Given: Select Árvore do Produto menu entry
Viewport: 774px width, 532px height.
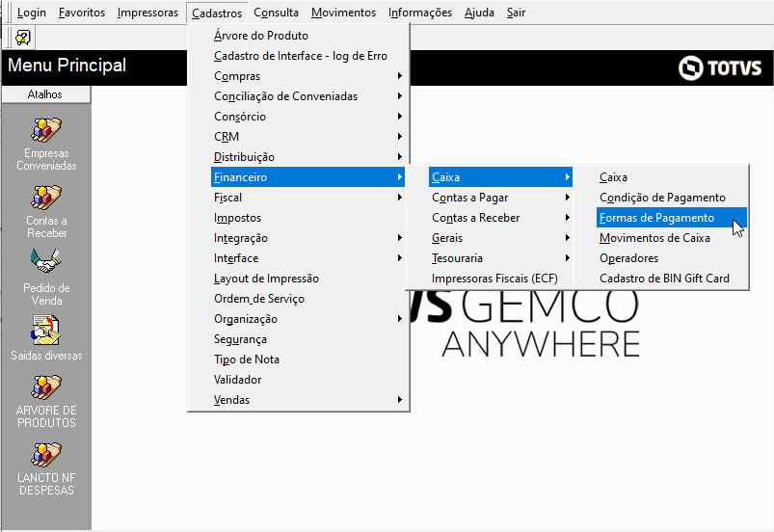Looking at the screenshot, I should click(308, 36).
